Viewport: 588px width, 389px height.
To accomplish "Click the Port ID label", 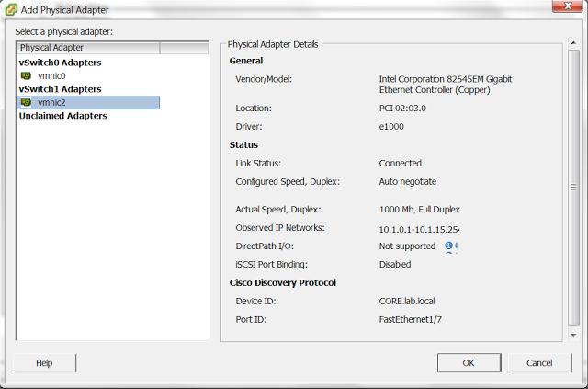I will 251,319.
